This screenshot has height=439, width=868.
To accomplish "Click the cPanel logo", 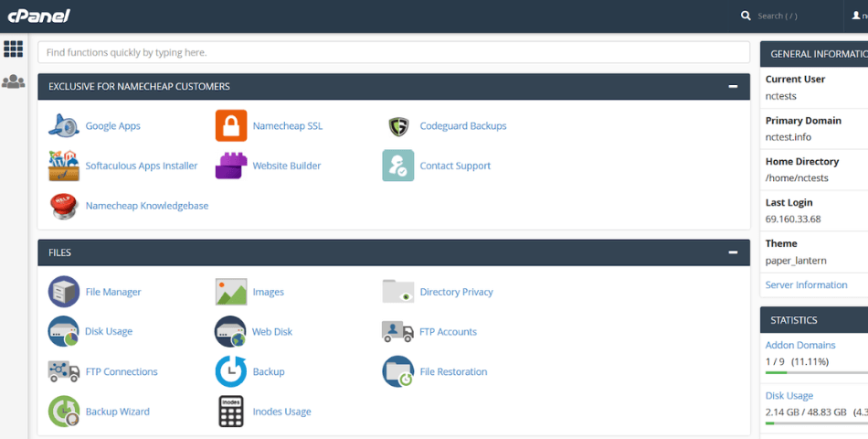I will tap(38, 16).
